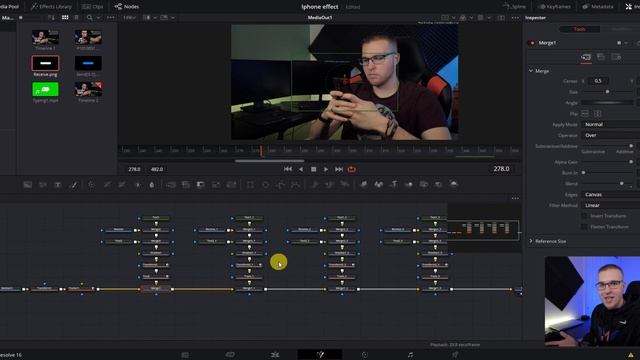Select the Rectangle mask tool
The height and width of the screenshot is (360, 640).
pos(250,185)
